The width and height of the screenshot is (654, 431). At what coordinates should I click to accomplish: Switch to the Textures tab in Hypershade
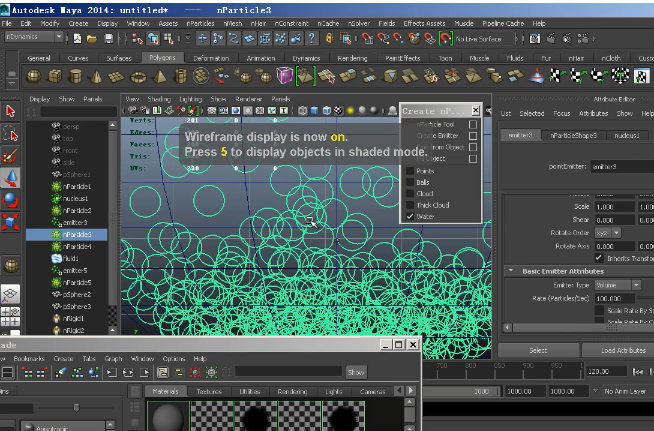(209, 391)
